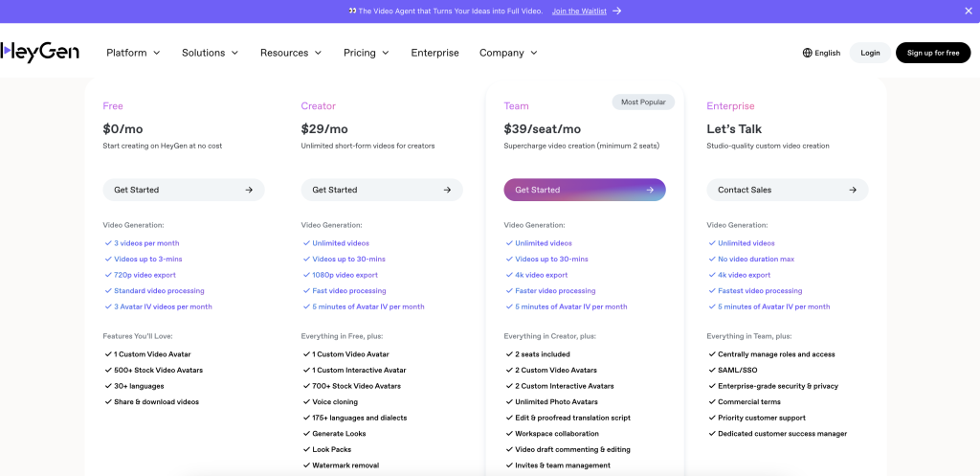Open the Pricing nav item

367,54
